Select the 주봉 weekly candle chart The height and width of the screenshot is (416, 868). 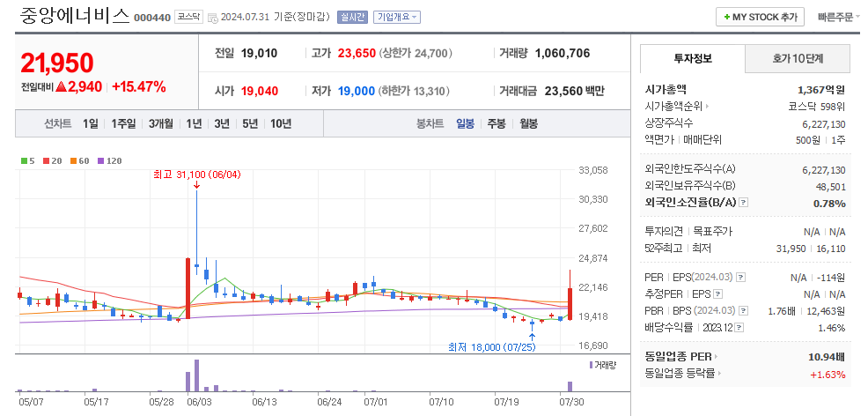pos(496,123)
